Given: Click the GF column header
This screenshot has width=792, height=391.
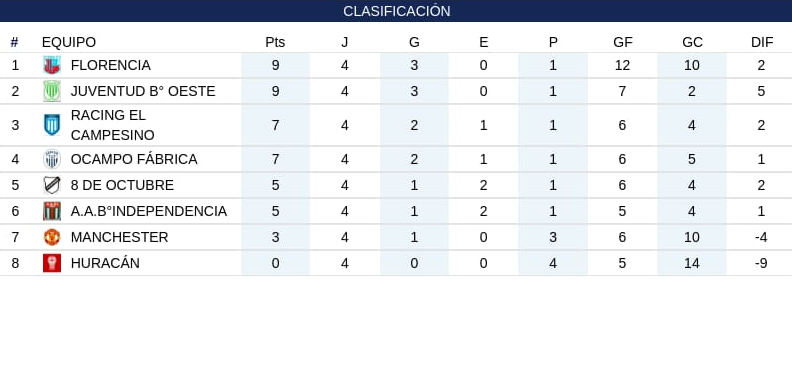Looking at the screenshot, I should [x=623, y=42].
